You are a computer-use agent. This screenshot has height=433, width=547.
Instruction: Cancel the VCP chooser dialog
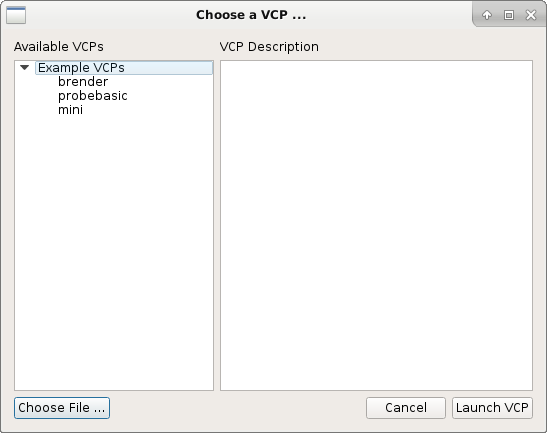(x=406, y=408)
